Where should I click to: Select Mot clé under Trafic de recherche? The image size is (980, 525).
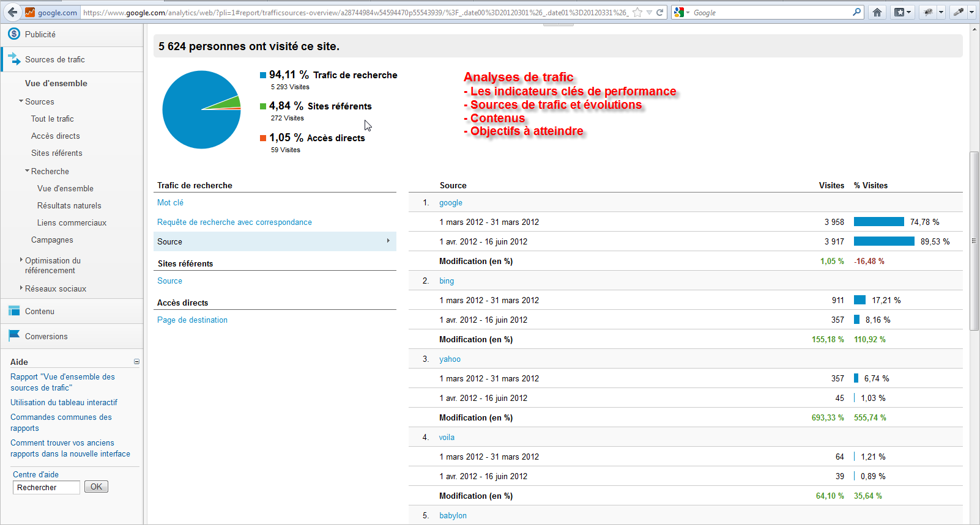[x=170, y=202]
